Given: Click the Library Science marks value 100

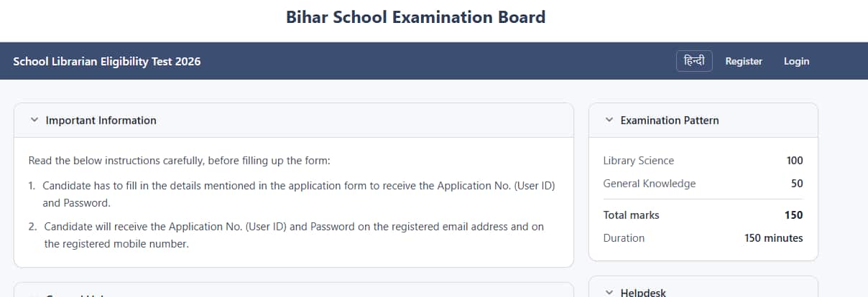Looking at the screenshot, I should 795,161.
